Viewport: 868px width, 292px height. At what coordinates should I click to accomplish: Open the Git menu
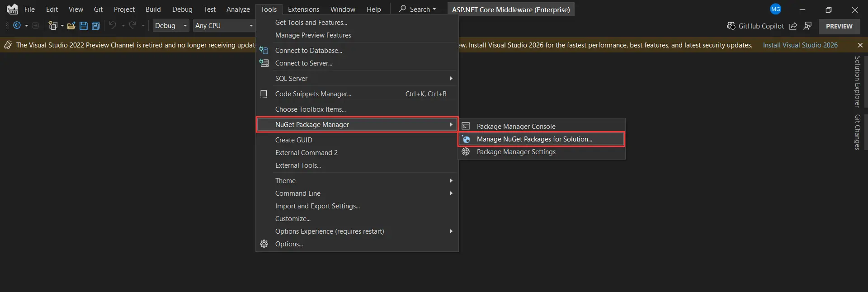pos(98,9)
